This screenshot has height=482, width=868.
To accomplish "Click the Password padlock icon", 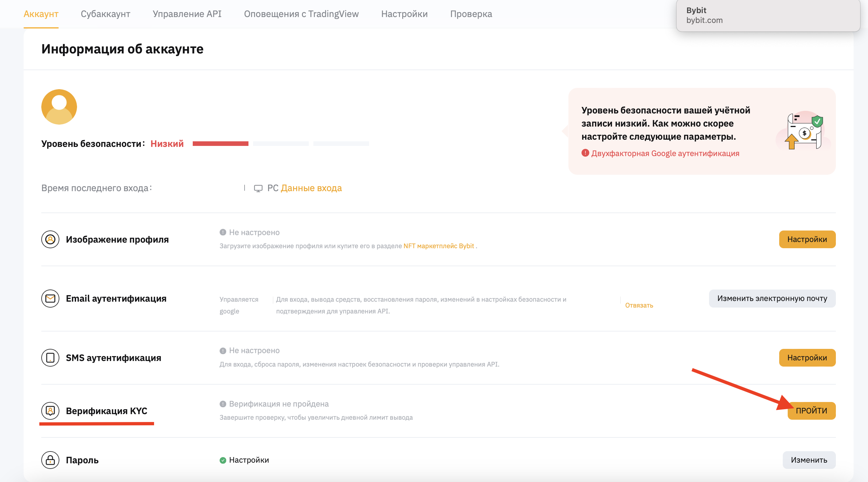I will pyautogui.click(x=50, y=460).
